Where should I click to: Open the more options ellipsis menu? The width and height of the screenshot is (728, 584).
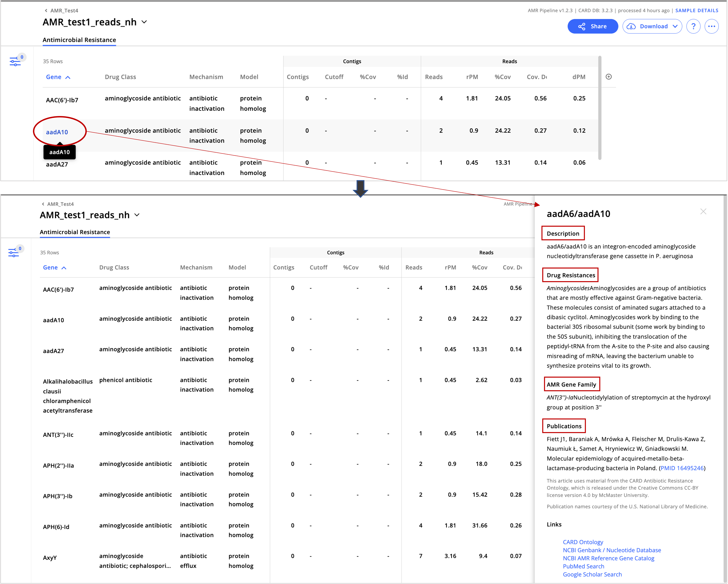click(712, 26)
